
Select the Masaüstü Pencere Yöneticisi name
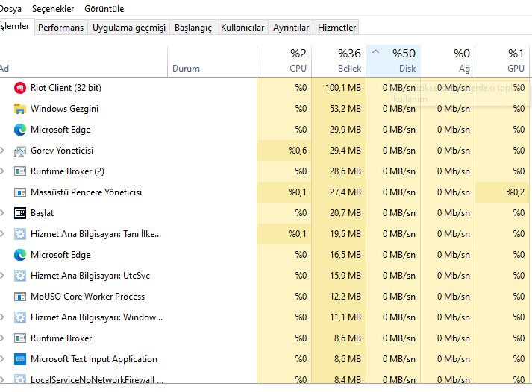coord(86,192)
